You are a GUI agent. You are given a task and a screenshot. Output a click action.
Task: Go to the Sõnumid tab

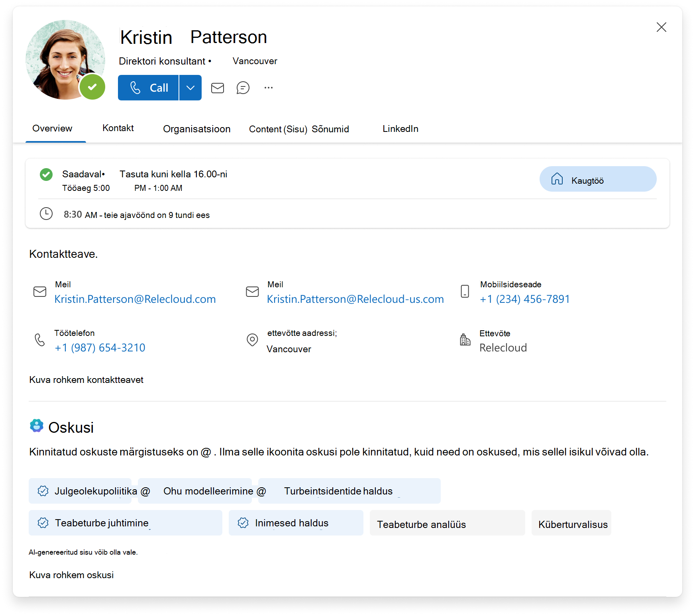coord(330,129)
